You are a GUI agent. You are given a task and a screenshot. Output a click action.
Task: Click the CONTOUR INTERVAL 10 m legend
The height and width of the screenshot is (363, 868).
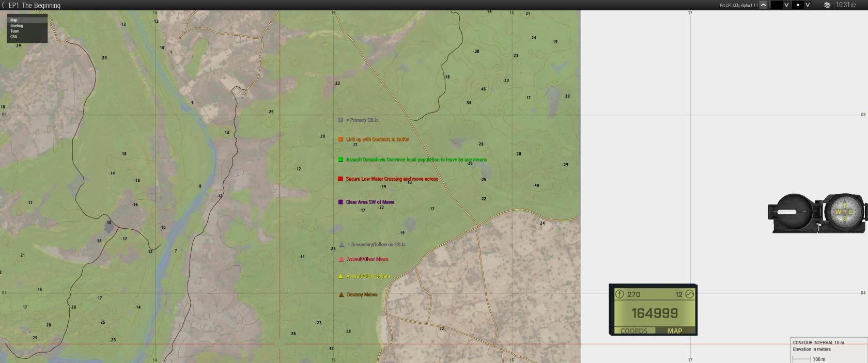point(818,342)
